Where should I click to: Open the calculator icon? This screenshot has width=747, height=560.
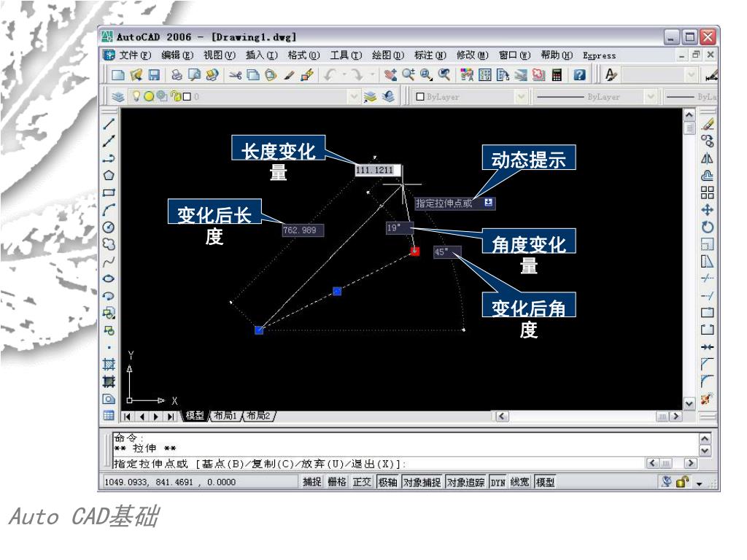click(x=557, y=75)
